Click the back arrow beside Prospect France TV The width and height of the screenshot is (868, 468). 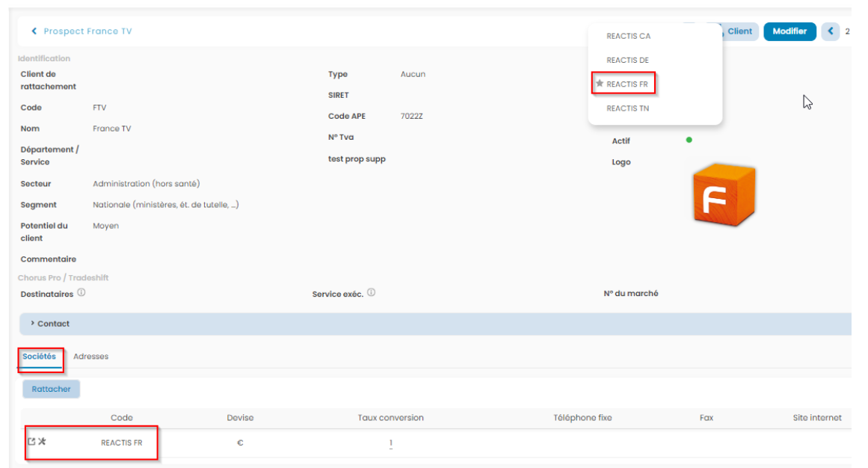(34, 31)
